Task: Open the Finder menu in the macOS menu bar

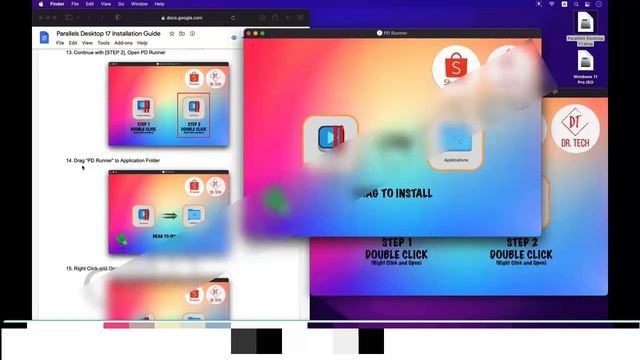Action: pos(57,4)
